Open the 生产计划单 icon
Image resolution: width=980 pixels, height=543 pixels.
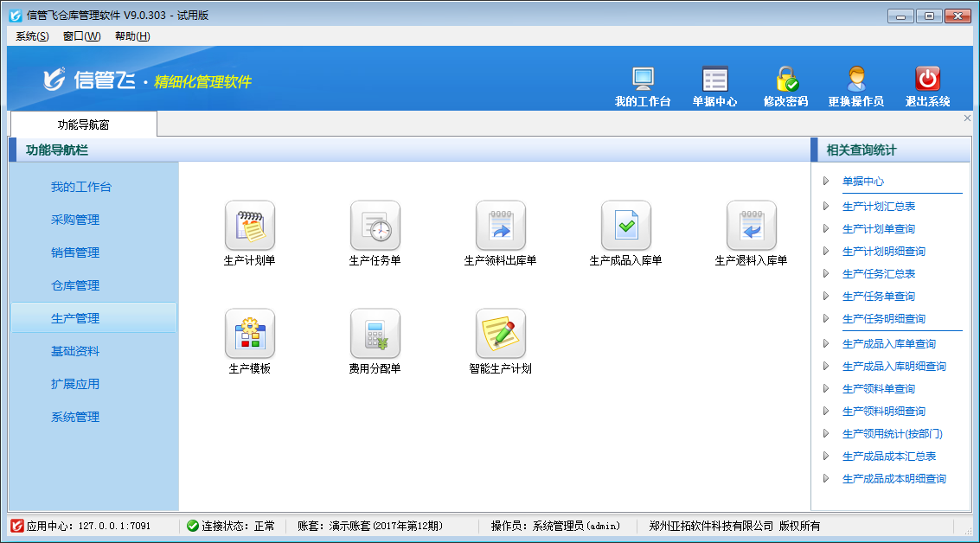tap(249, 226)
